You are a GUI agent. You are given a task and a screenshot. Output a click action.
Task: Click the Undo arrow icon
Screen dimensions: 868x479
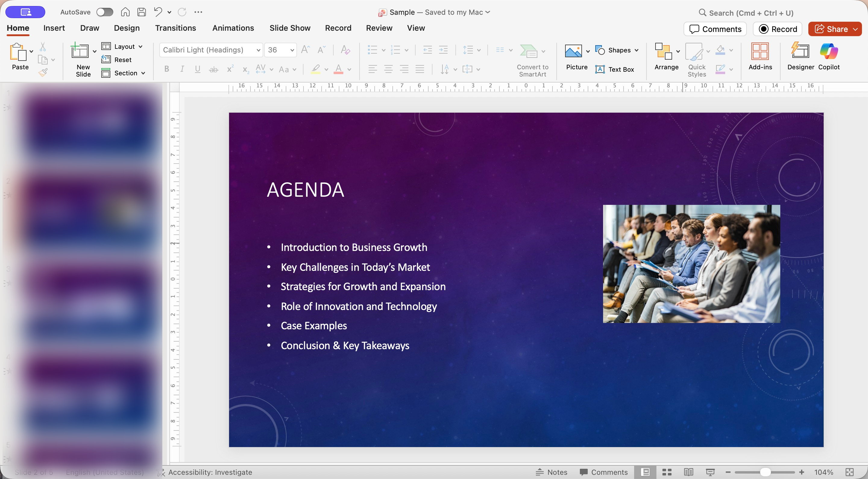[158, 12]
